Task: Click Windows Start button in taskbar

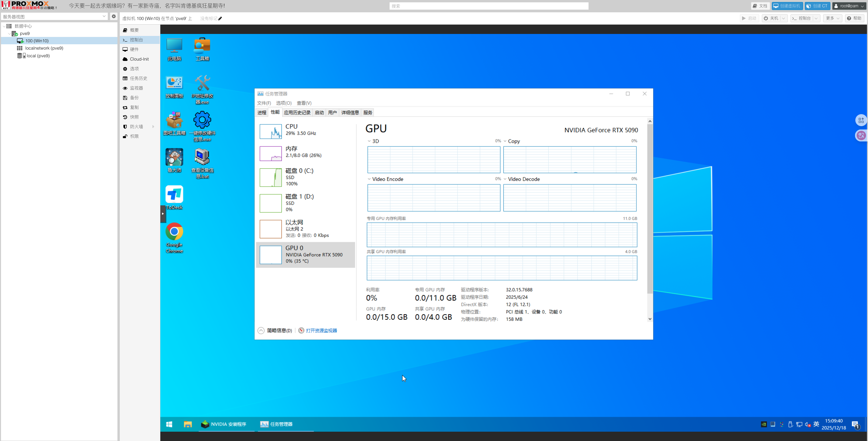Action: [x=169, y=424]
